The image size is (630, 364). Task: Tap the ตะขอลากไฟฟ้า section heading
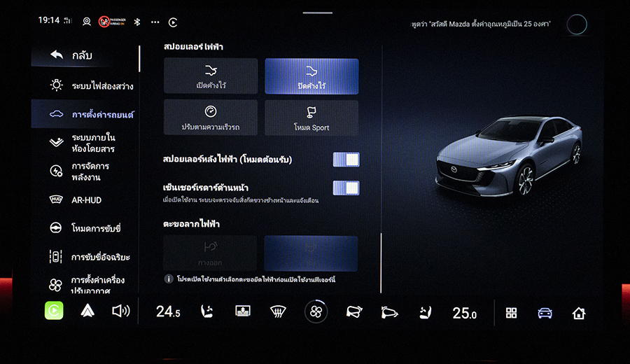tap(191, 224)
